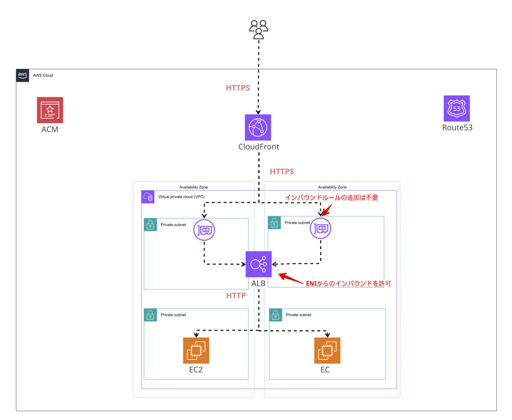Click the users group icon at top
The height and width of the screenshot is (420, 512).
point(259,29)
